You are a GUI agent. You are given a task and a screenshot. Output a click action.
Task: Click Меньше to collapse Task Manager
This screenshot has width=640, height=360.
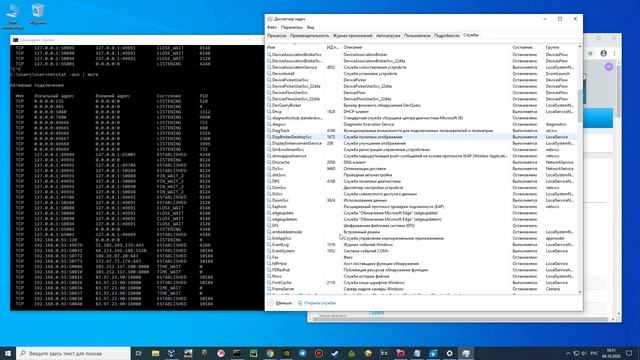280,303
